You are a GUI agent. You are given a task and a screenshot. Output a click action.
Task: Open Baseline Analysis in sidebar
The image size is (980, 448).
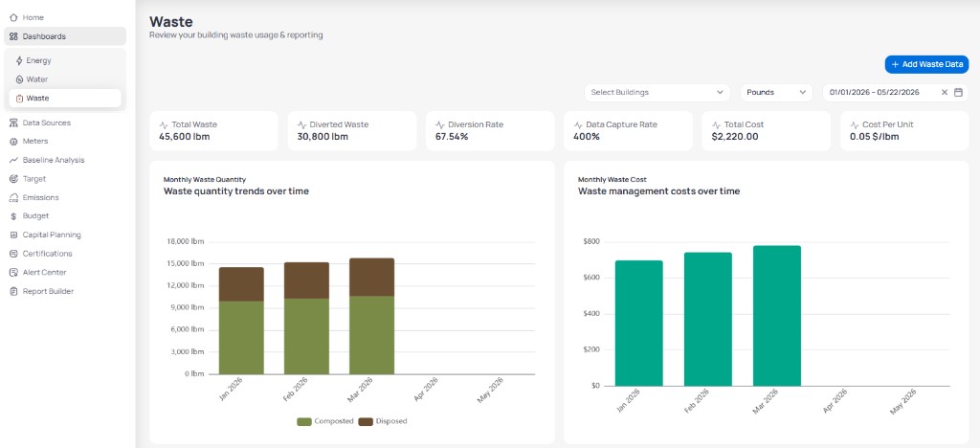65,160
